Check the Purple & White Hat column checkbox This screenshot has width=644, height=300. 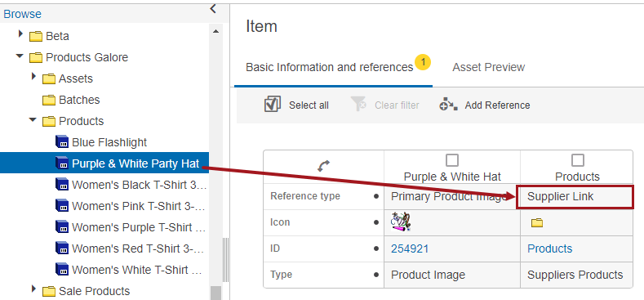tap(452, 160)
